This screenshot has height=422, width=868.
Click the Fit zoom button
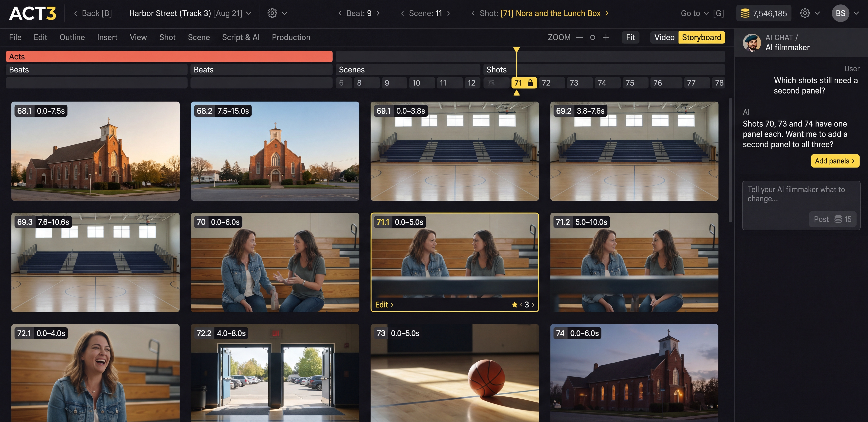point(630,37)
